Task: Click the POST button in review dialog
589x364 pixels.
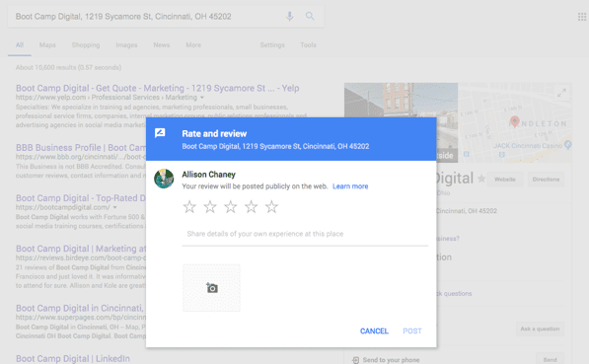Action: coord(412,330)
